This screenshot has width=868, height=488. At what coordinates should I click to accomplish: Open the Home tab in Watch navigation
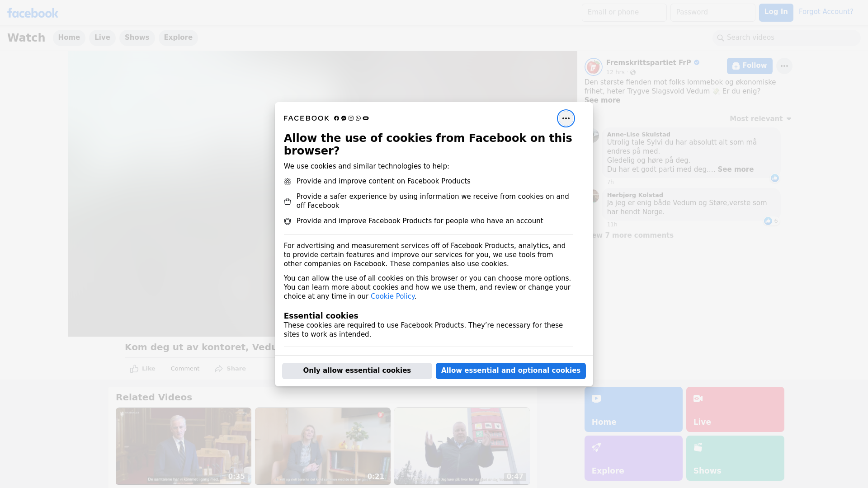[69, 38]
